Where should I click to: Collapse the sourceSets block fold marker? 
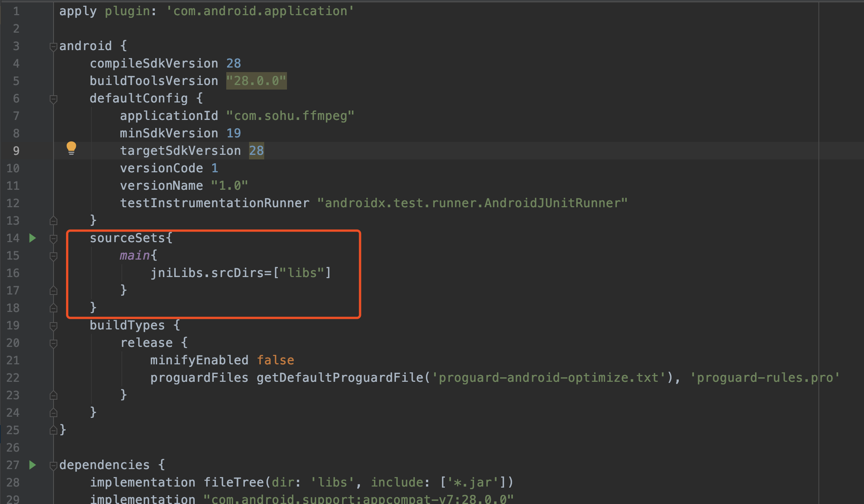(53, 238)
